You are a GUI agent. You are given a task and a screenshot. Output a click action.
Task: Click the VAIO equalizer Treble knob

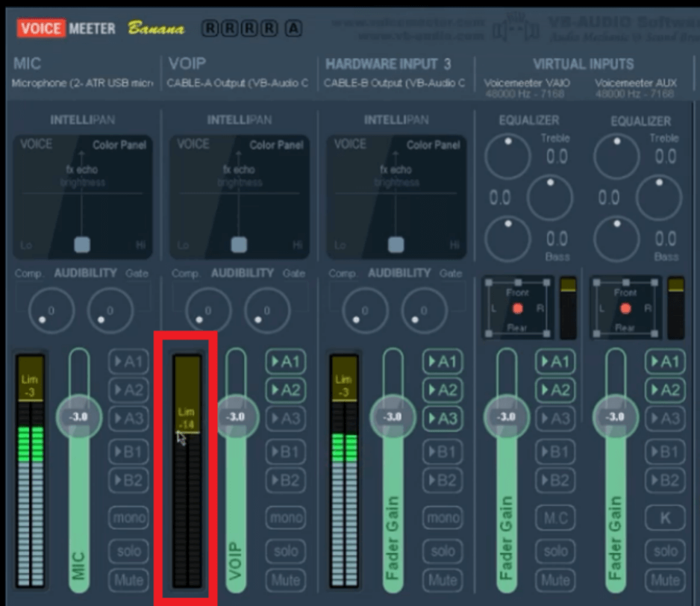[x=507, y=156]
